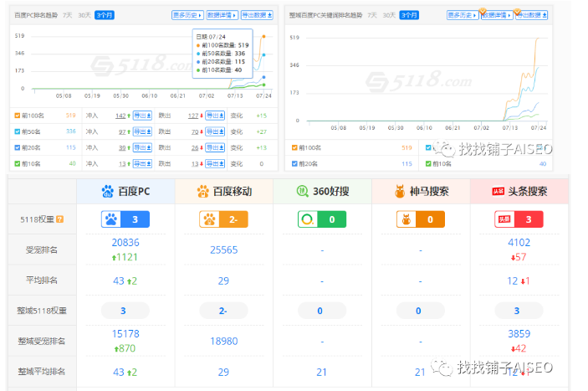Click 百度PC 整域受宠排名 value 15178
The height and width of the screenshot is (391, 588).
125,333
